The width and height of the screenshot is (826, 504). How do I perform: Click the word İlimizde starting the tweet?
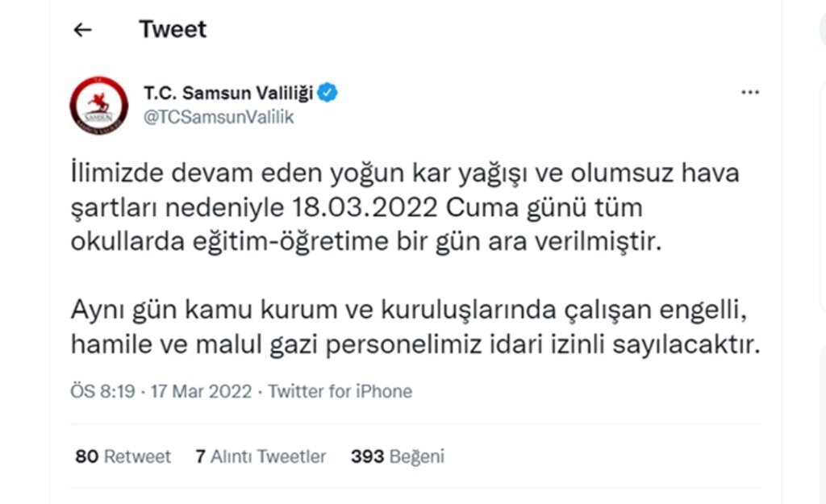point(119,173)
